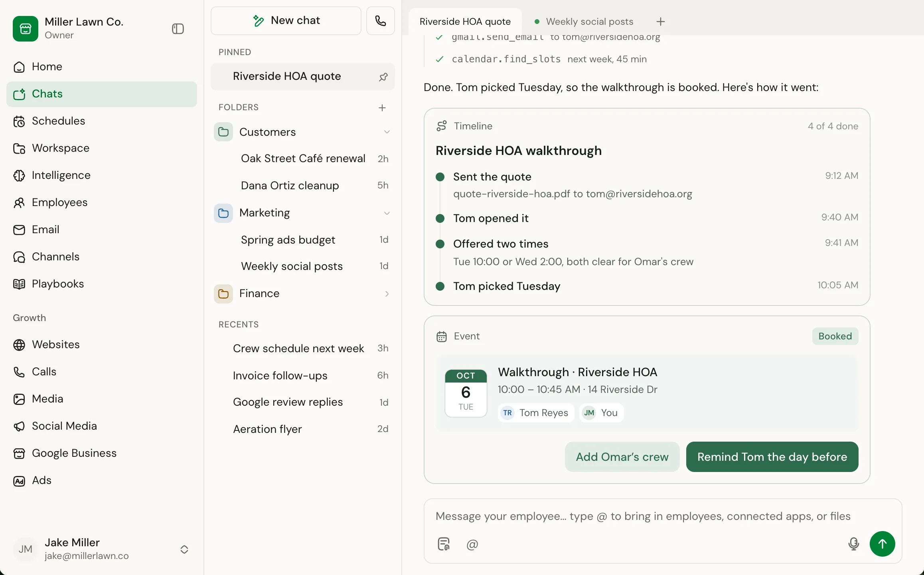924x575 pixels.
Task: Open Schedules in the sidebar
Action: [102, 121]
